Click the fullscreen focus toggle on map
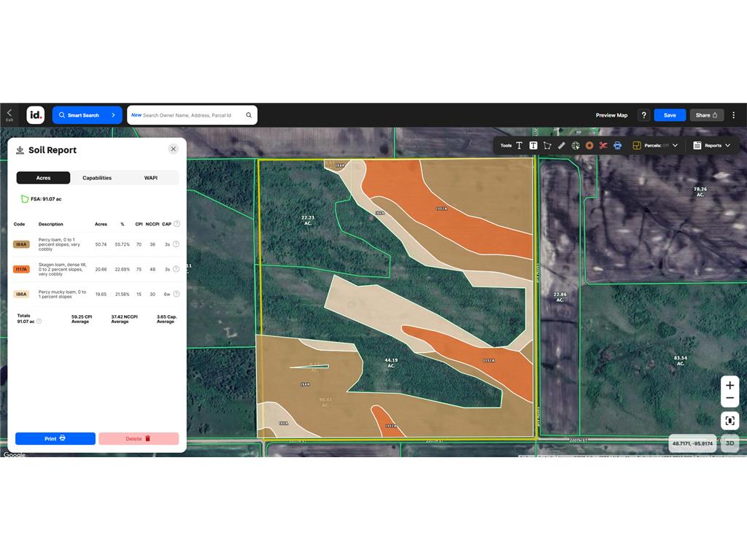This screenshot has width=747, height=560. 729,420
